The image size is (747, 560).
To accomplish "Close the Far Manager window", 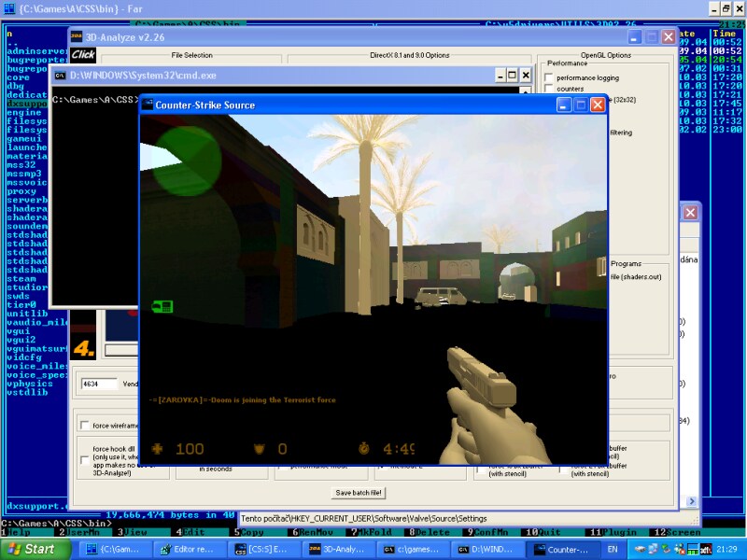I will point(738,8).
